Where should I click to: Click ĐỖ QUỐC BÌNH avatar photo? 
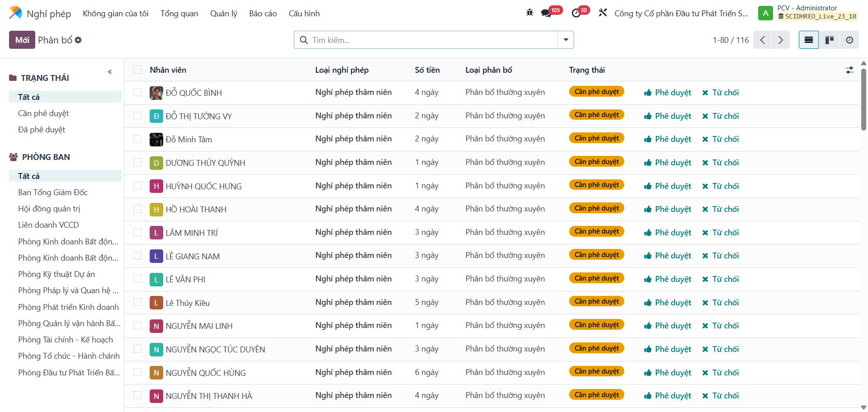(x=156, y=93)
